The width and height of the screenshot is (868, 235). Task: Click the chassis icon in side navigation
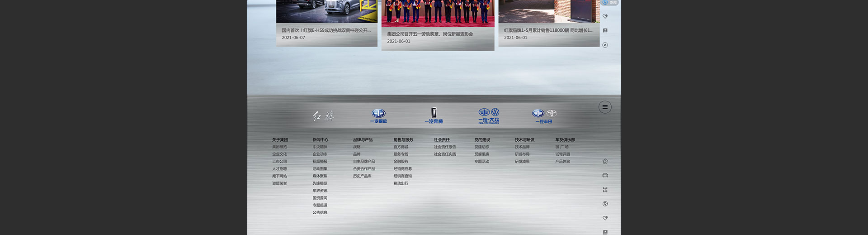[x=605, y=190]
